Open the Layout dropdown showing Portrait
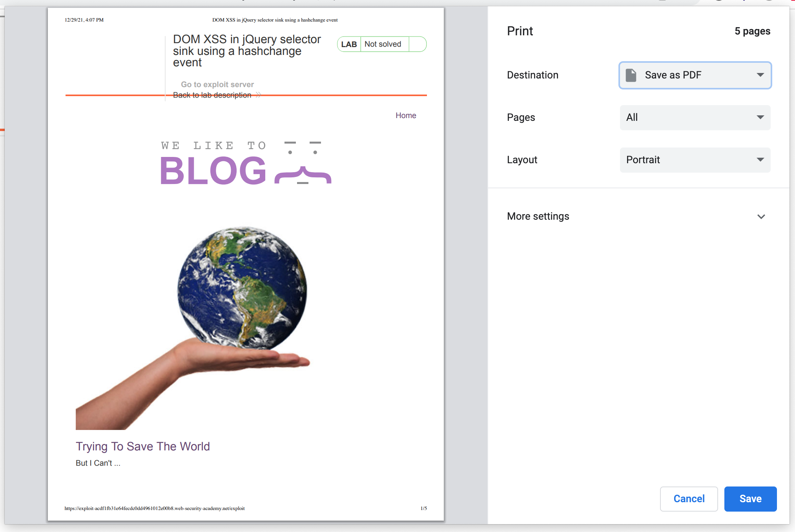 coord(695,160)
